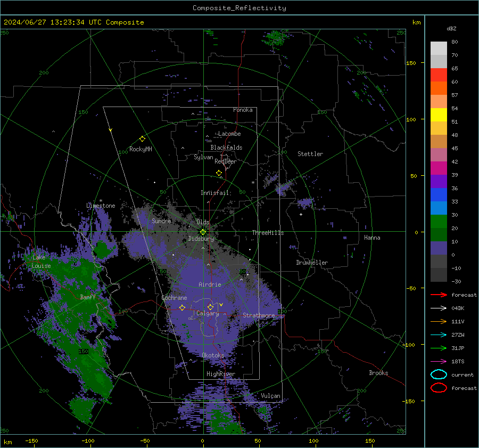Click the asterisk marker above Limestone

pyautogui.click(x=101, y=201)
